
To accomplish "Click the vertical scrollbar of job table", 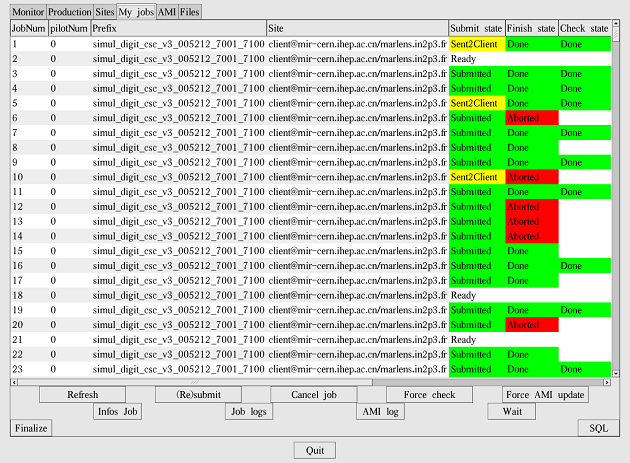I will pyautogui.click(x=615, y=200).
